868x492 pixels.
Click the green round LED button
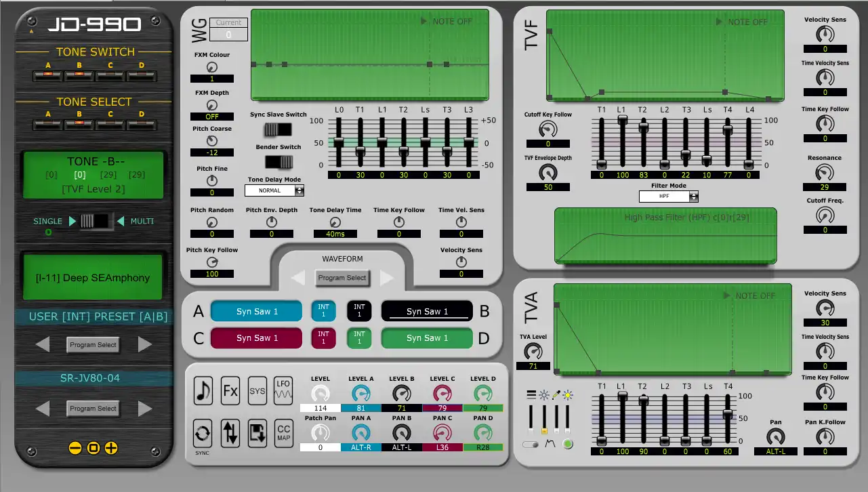point(568,444)
